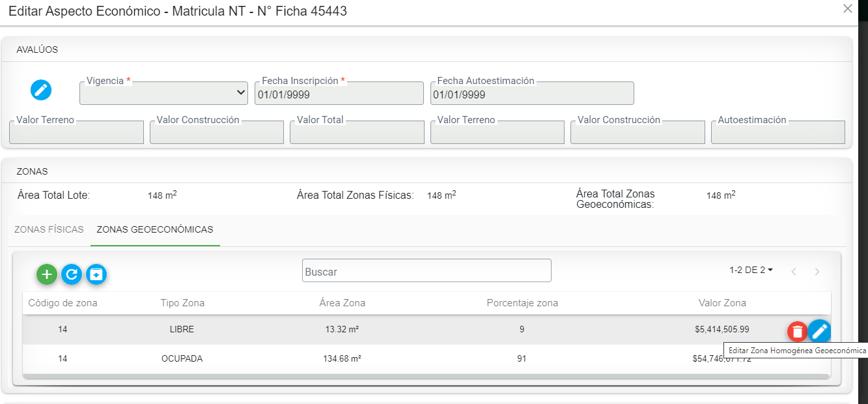Go to previous page of zones table

tap(794, 272)
